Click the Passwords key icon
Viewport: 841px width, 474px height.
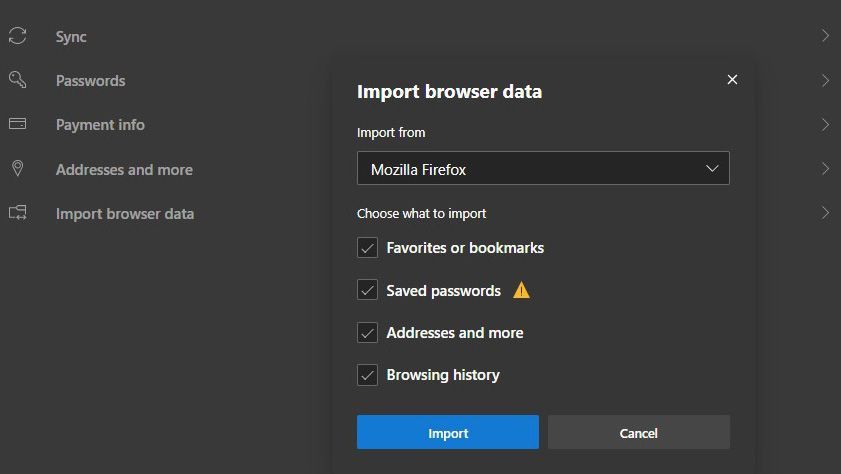tap(17, 80)
